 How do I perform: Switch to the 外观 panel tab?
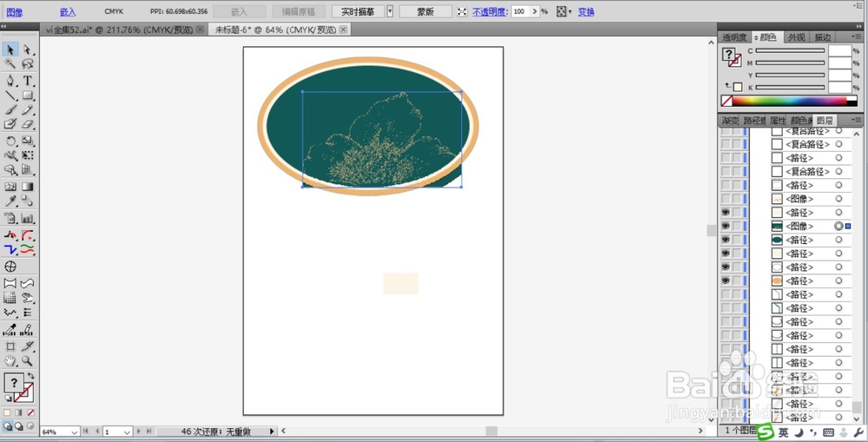coord(797,37)
